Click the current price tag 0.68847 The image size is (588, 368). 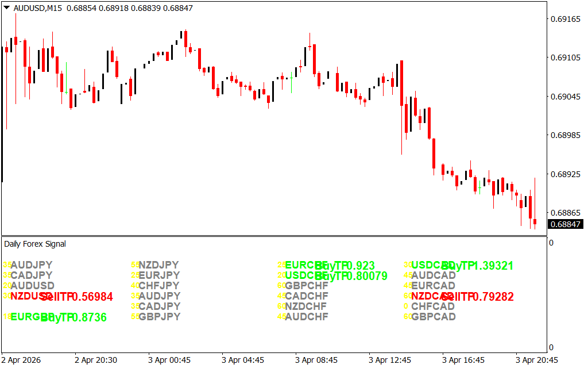click(565, 224)
